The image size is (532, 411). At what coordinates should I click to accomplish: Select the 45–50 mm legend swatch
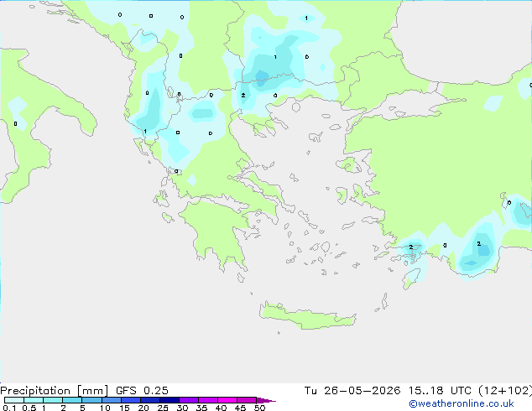pyautogui.click(x=247, y=400)
